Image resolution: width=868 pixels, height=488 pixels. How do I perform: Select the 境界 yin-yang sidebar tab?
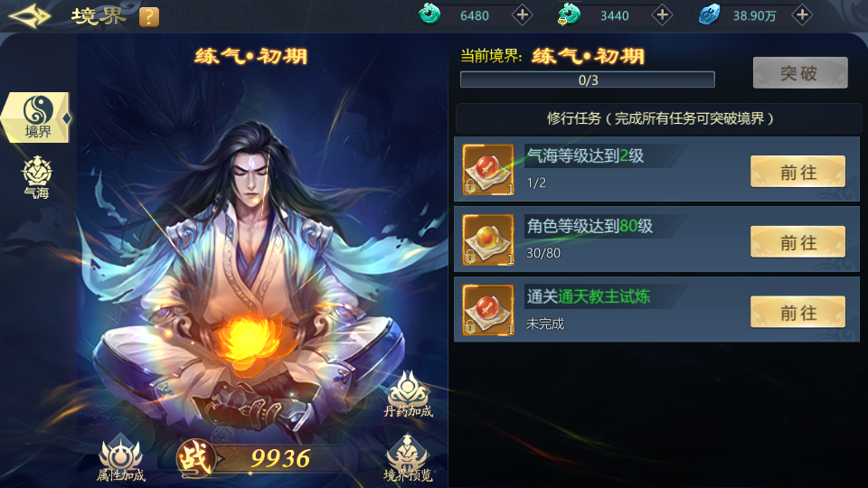click(36, 117)
